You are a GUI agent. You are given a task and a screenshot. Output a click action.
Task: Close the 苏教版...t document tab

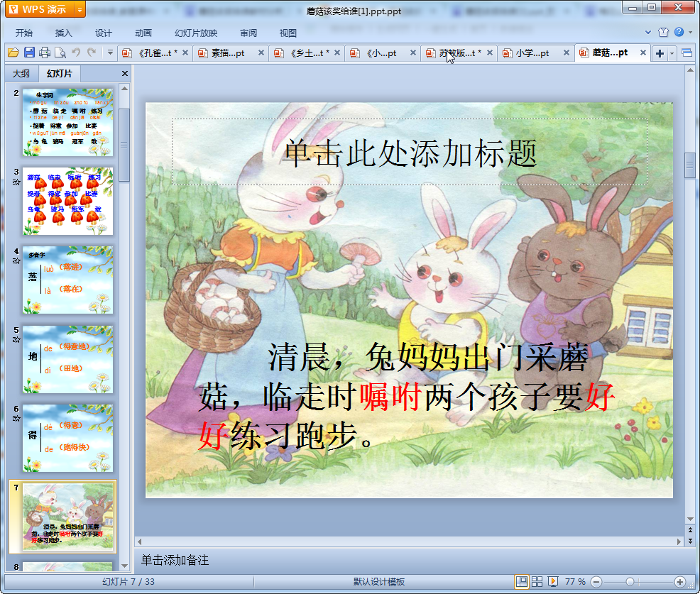[490, 53]
